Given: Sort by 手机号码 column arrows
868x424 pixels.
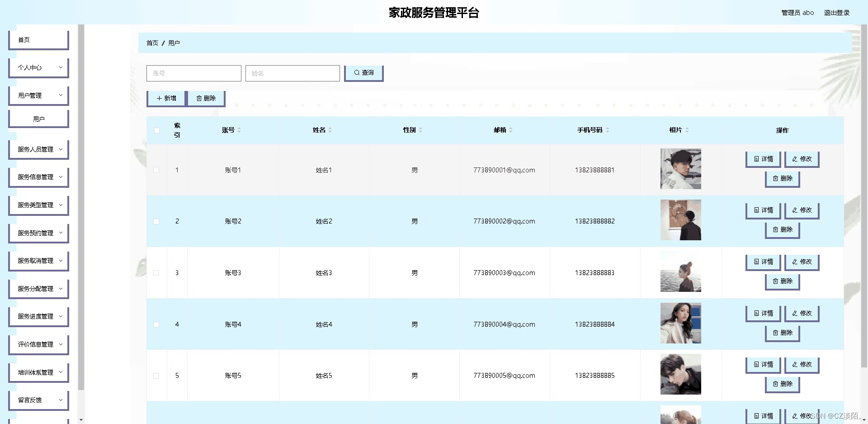Looking at the screenshot, I should (x=608, y=130).
